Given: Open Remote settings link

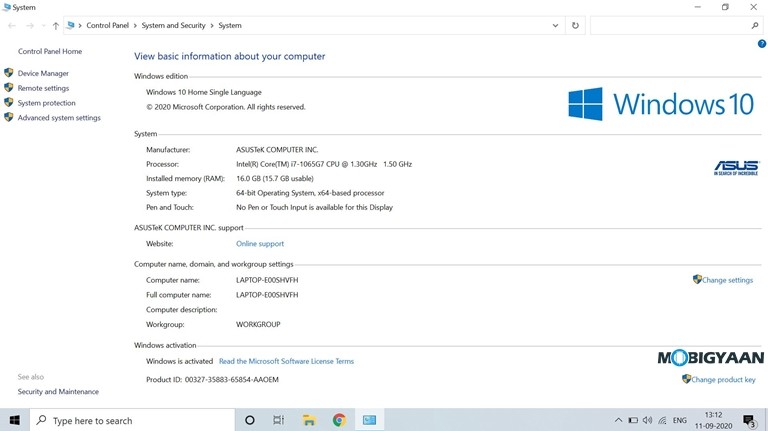Looking at the screenshot, I should click(x=43, y=88).
